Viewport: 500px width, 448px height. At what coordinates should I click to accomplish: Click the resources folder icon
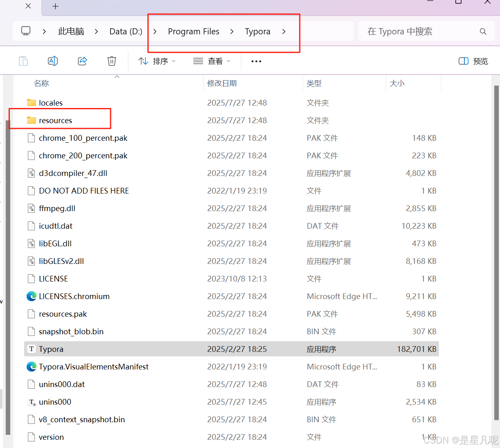[x=32, y=120]
